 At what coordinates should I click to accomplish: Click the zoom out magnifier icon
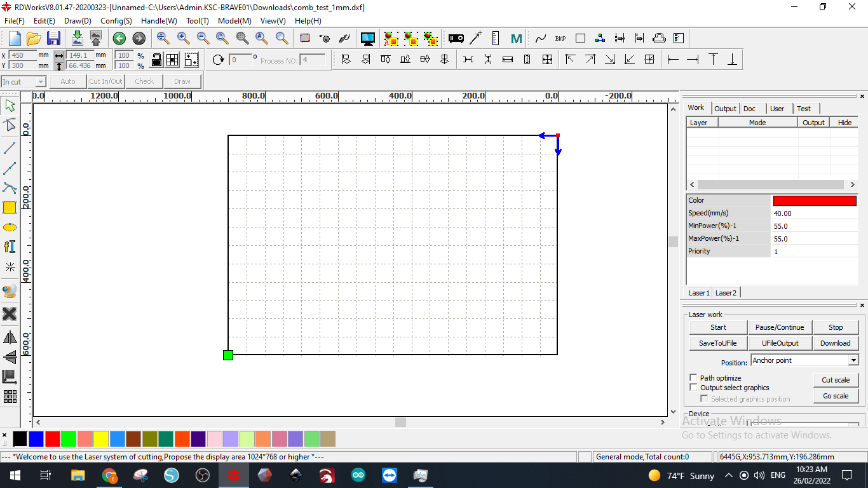click(x=203, y=38)
